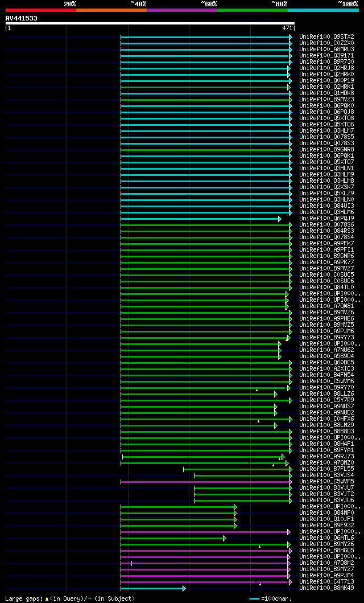Click the orange ~40% identity legend segment
Image resolution: width=364 pixels, height=603 pixels.
point(111,10)
